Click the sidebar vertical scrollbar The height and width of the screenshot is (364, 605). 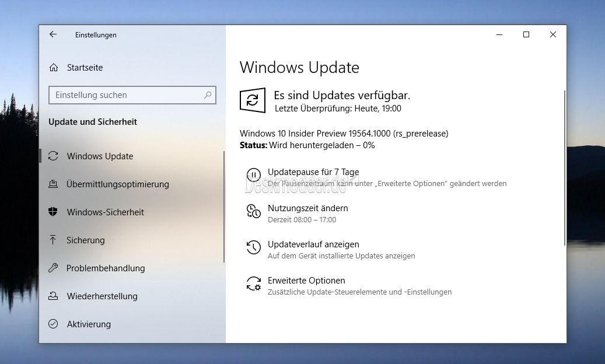click(x=224, y=207)
